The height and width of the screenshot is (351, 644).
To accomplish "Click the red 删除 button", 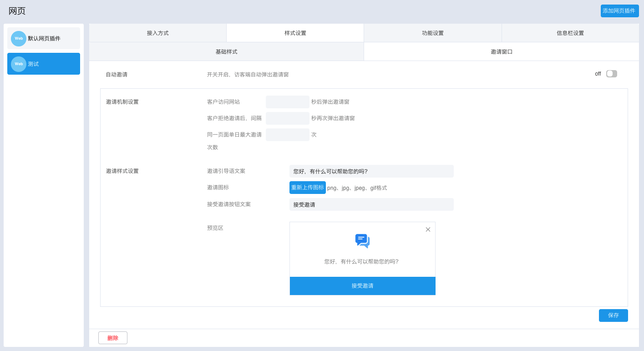I will 113,338.
